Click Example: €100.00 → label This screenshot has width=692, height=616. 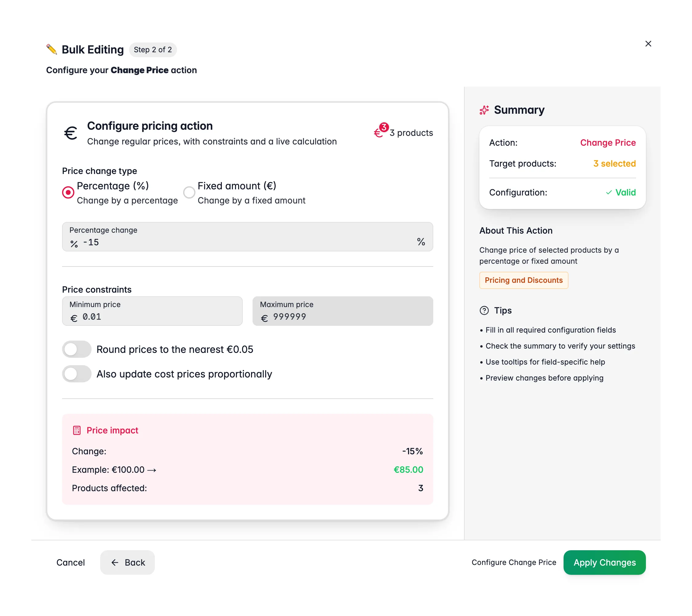[114, 470]
